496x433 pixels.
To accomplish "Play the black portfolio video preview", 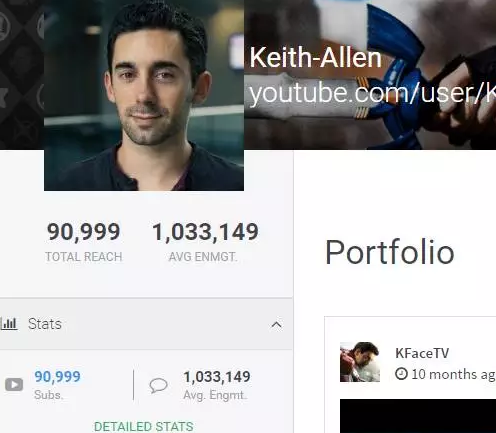I will click(x=418, y=416).
